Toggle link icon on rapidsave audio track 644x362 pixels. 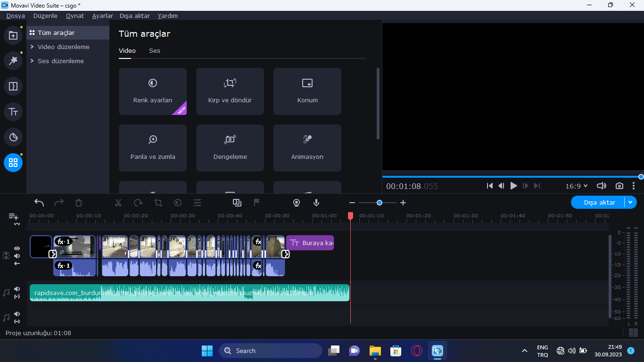coord(17,296)
